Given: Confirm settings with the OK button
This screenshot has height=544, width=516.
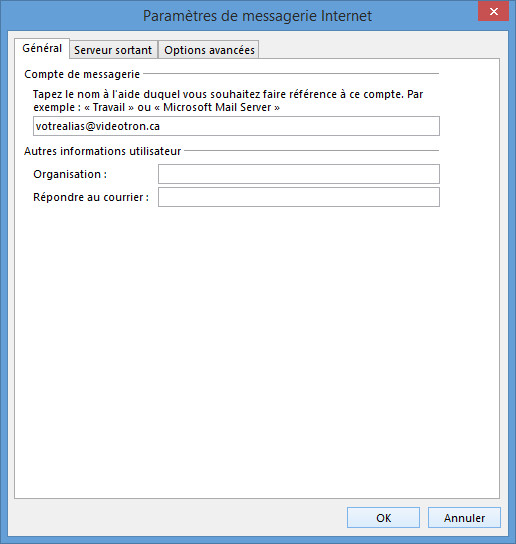Looking at the screenshot, I should tap(383, 518).
